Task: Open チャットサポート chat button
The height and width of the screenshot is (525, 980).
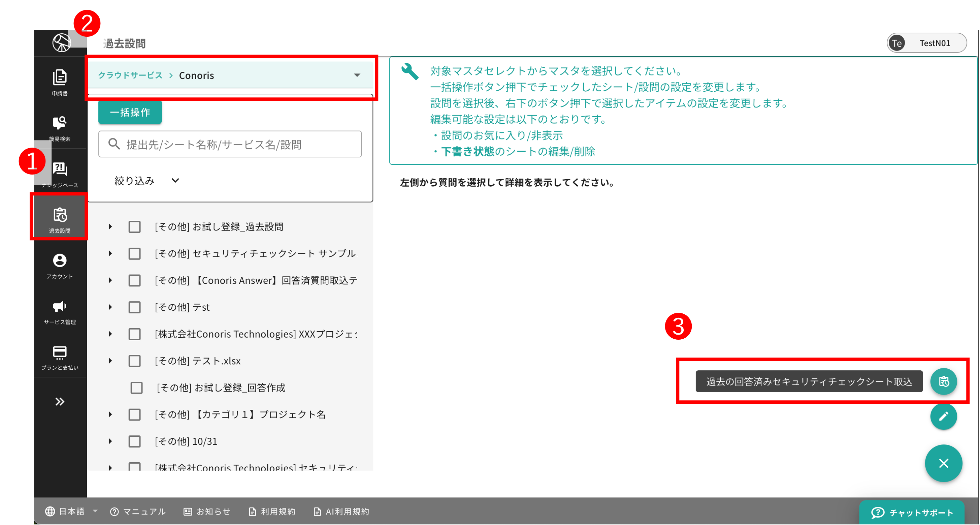Action: [912, 513]
